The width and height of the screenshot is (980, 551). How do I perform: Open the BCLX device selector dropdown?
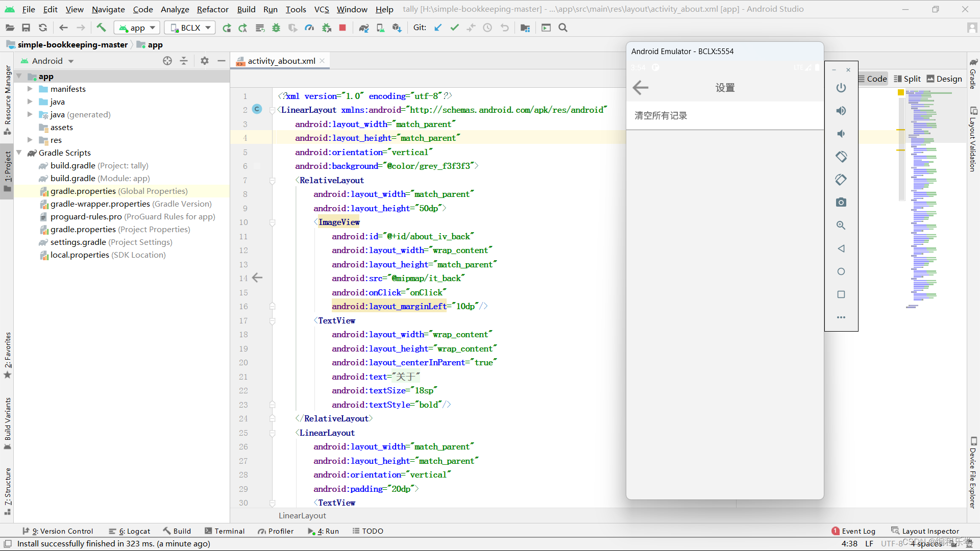coord(190,28)
